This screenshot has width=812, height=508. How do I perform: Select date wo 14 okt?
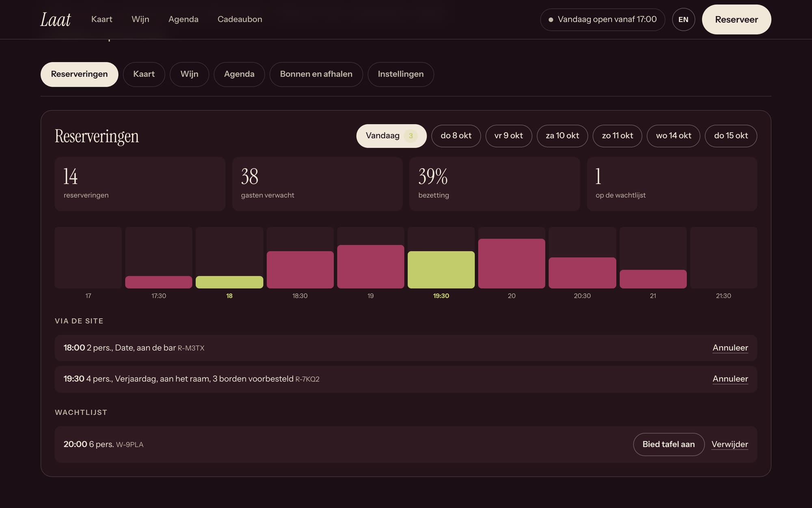pos(674,136)
